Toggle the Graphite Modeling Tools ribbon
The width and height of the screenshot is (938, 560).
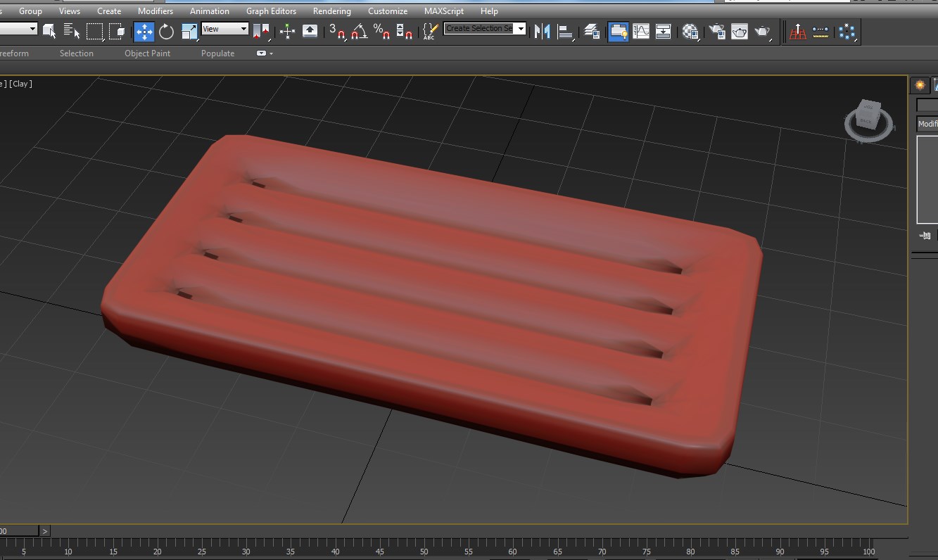tap(619, 32)
